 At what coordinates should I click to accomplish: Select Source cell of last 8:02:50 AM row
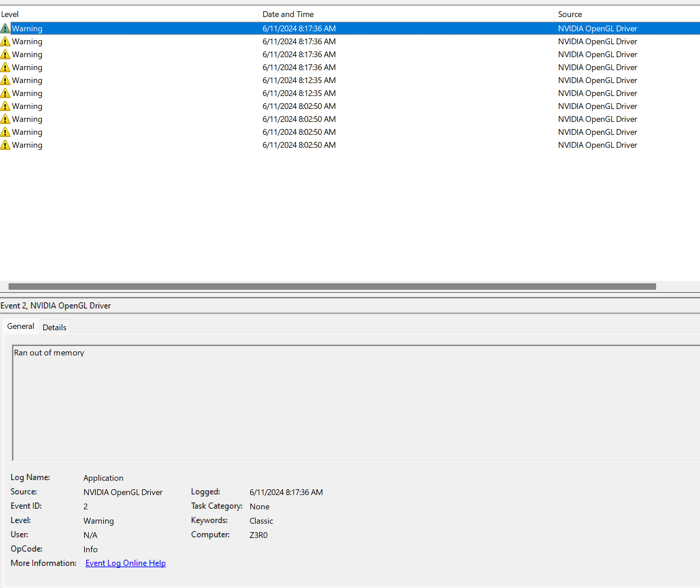coord(598,145)
